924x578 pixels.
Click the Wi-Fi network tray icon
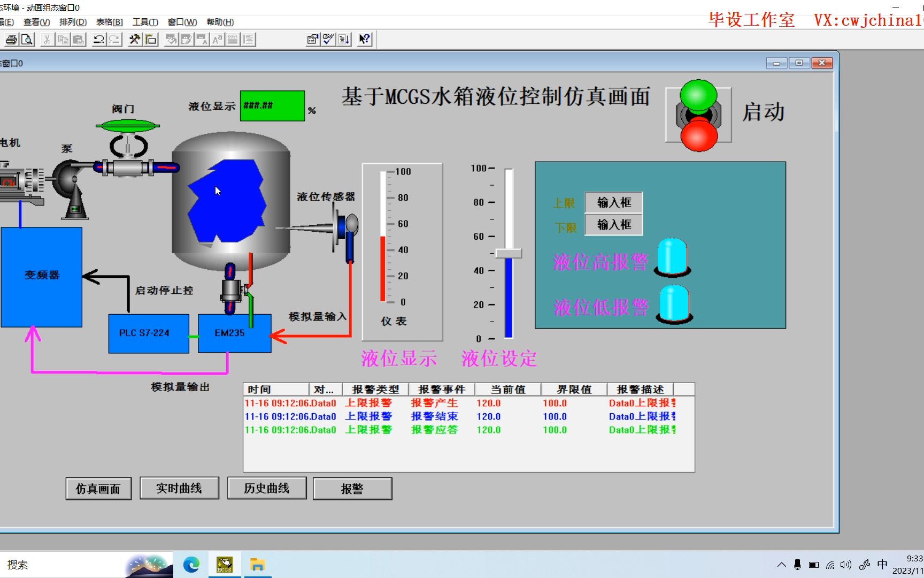(830, 565)
